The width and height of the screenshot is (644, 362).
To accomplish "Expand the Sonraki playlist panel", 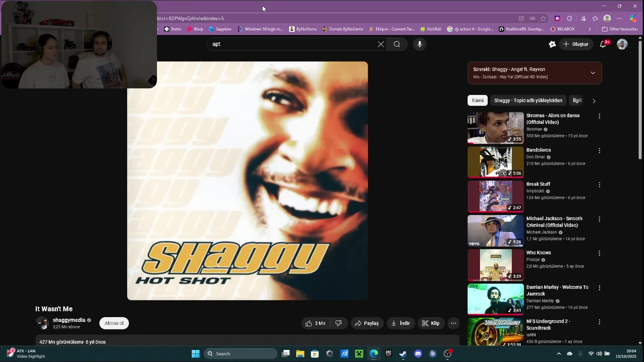I will (593, 73).
